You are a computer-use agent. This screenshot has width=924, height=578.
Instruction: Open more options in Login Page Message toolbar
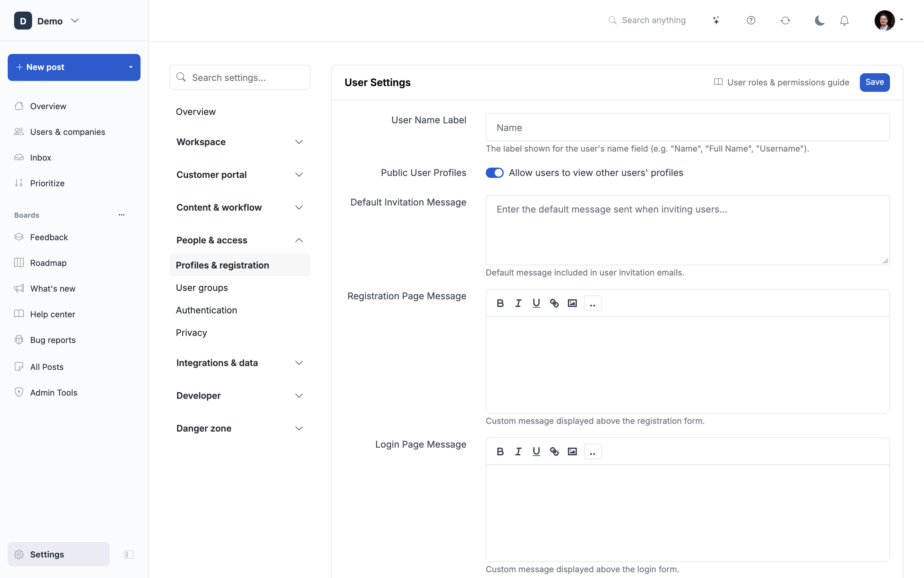coord(593,451)
